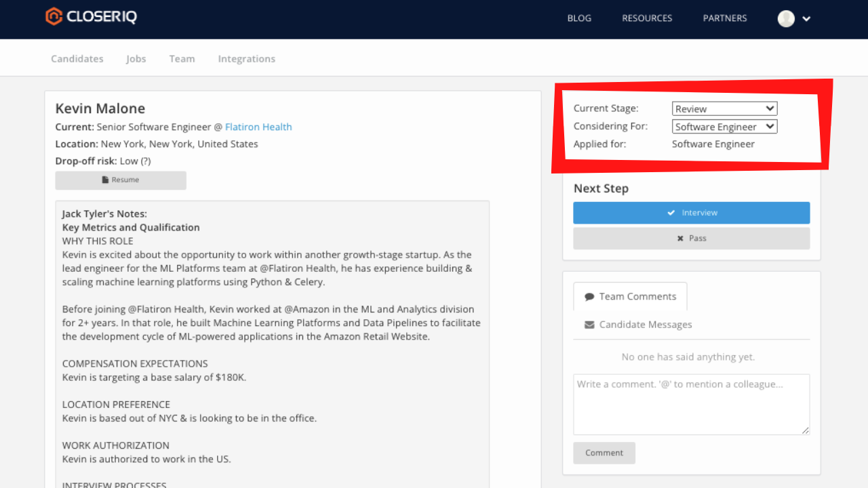Screen dimensions: 868x488
Task: Visit the Resources page
Action: [647, 18]
